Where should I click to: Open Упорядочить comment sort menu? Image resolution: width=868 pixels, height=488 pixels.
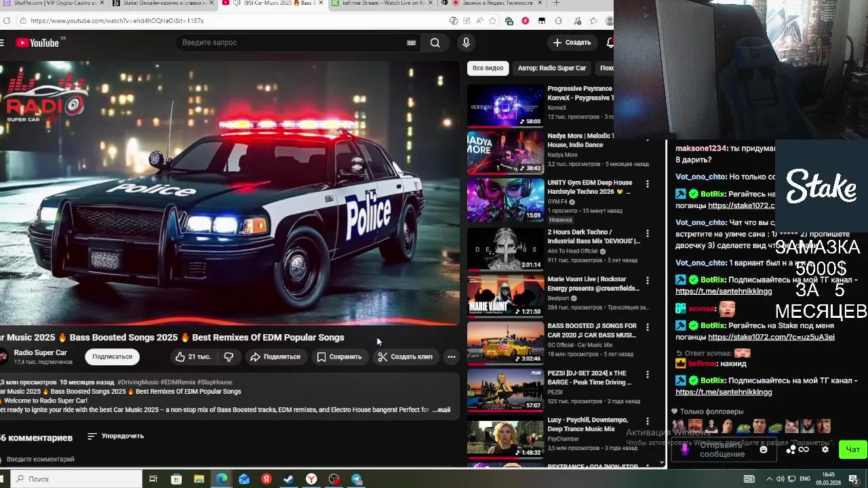pyautogui.click(x=116, y=436)
